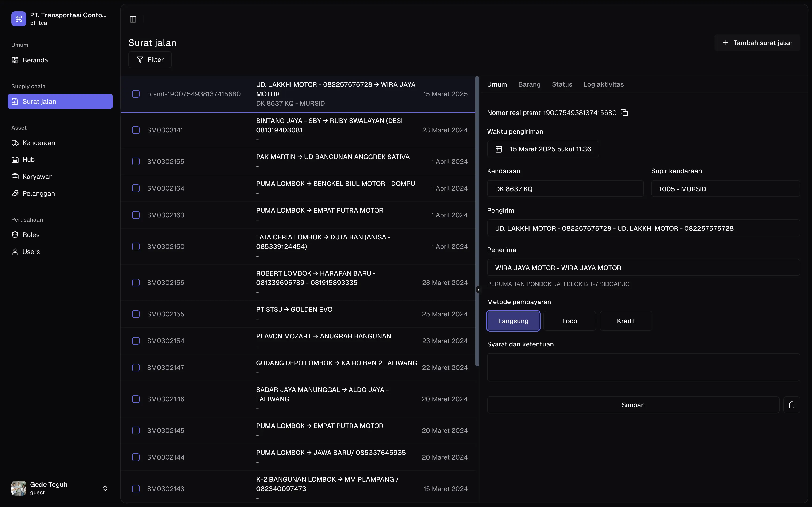Toggle the sidebar panel icon
The image size is (812, 507).
(133, 19)
